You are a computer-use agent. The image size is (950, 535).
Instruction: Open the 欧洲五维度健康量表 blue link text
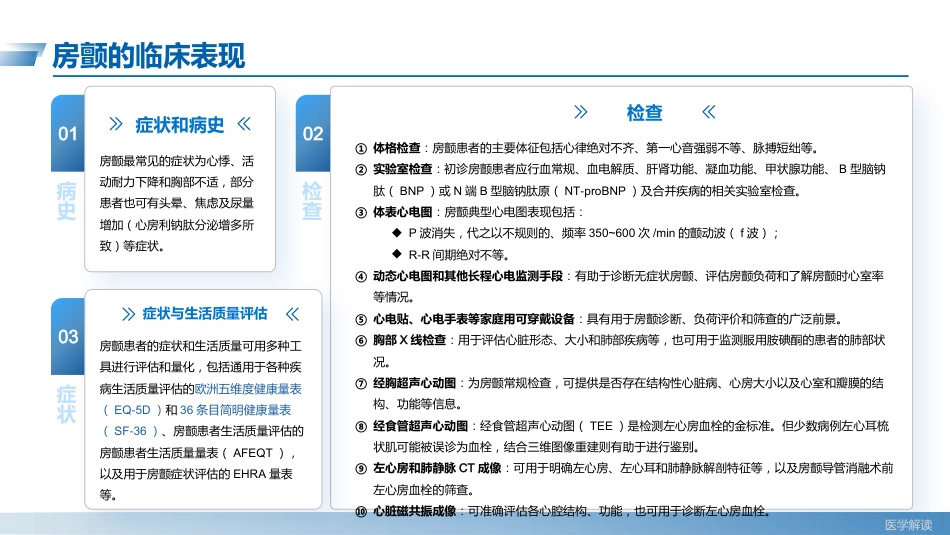point(248,388)
